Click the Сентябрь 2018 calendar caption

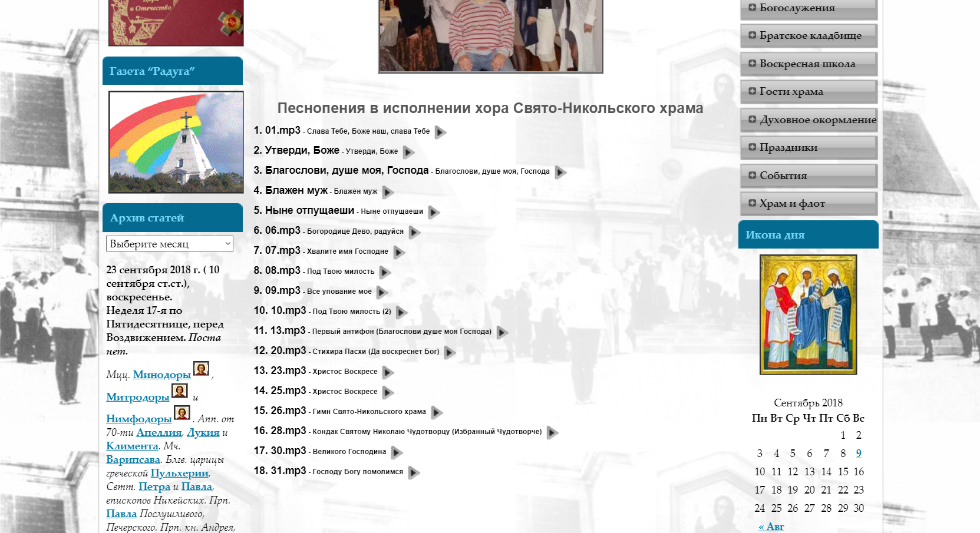pyautogui.click(x=808, y=403)
